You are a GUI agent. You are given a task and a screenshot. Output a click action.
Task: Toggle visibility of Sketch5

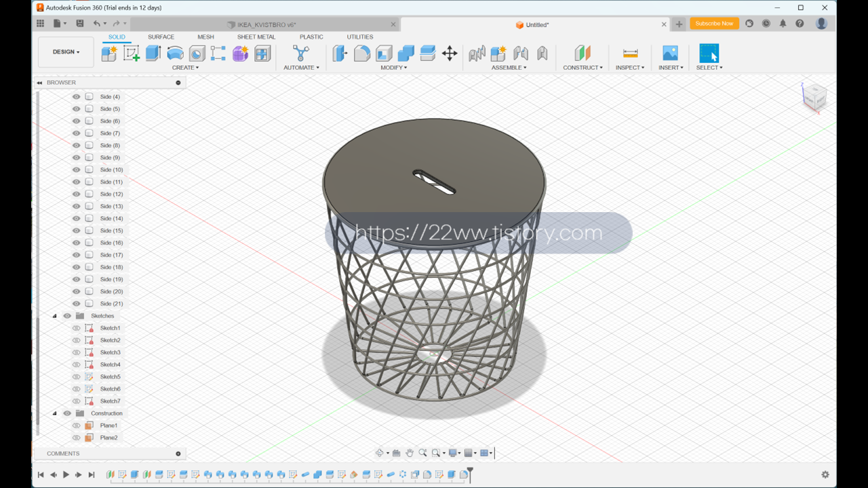[x=76, y=377]
